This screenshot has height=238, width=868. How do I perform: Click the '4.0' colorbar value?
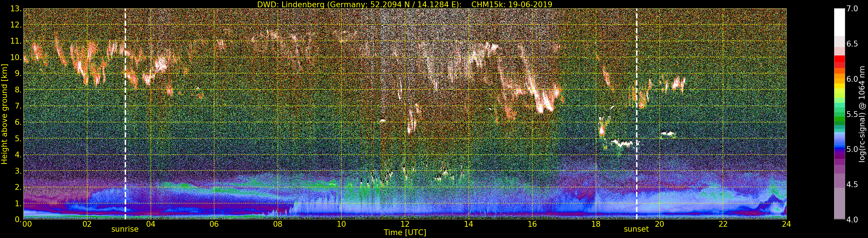852,220
